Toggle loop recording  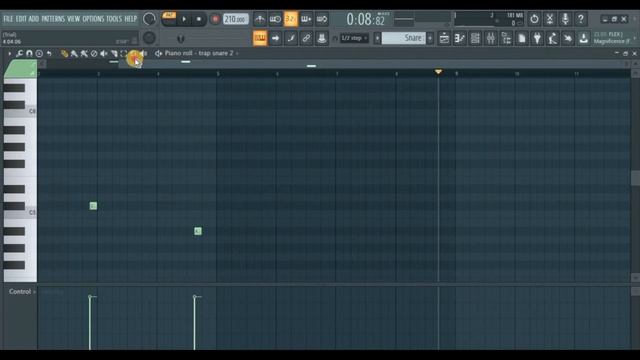point(322,19)
